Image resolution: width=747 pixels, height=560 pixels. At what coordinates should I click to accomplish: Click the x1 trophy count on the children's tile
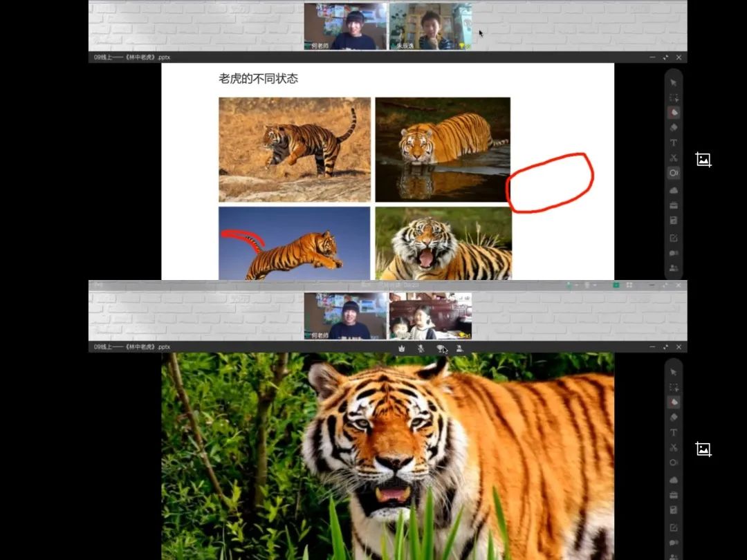pyautogui.click(x=464, y=335)
